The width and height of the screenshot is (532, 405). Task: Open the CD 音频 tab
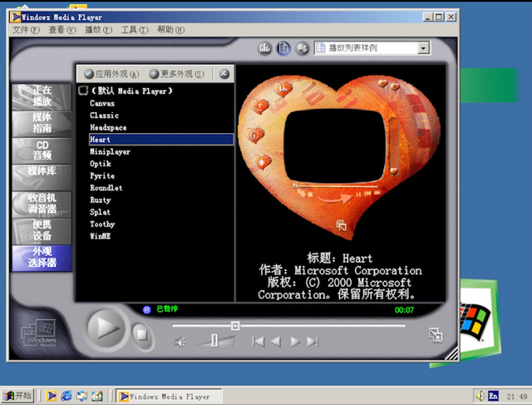[x=42, y=150]
